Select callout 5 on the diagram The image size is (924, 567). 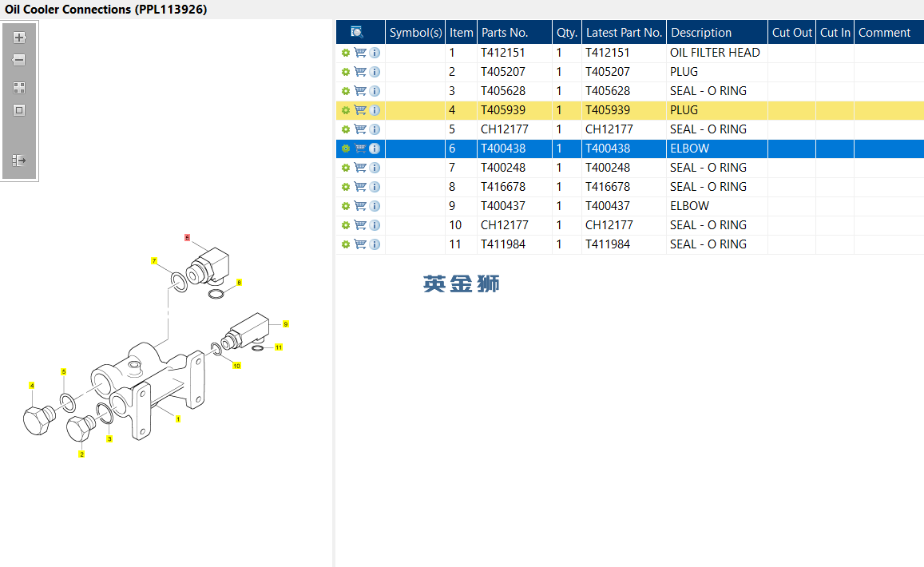(64, 372)
